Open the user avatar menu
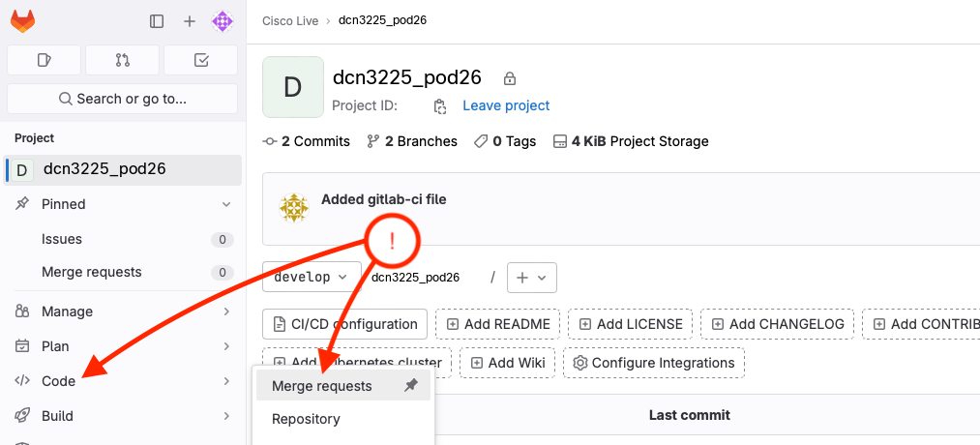The image size is (980, 445). [x=223, y=20]
